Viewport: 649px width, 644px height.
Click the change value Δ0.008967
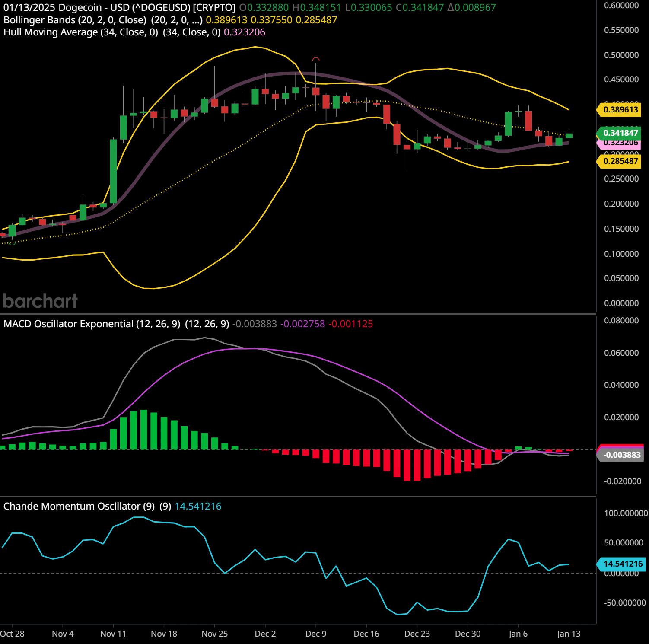click(472, 7)
